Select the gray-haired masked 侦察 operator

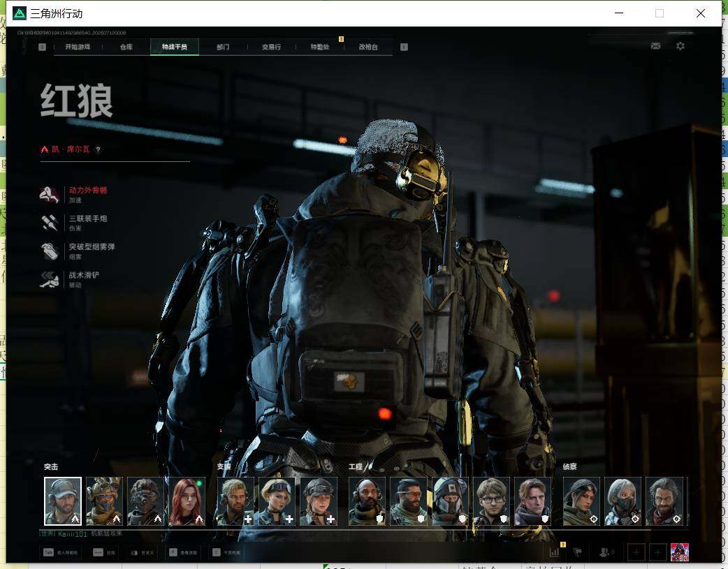pos(623,501)
